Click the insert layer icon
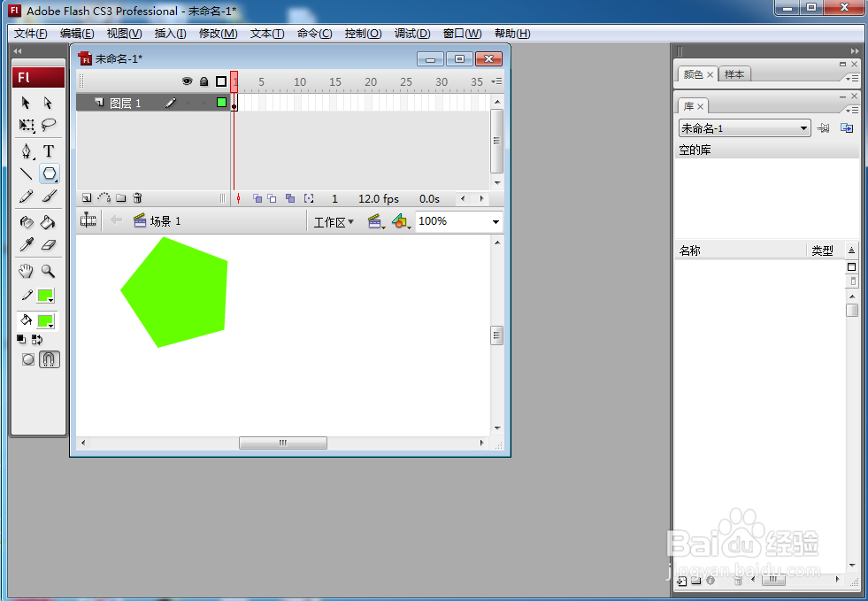Screen dimensions: 868x601 tap(87, 197)
